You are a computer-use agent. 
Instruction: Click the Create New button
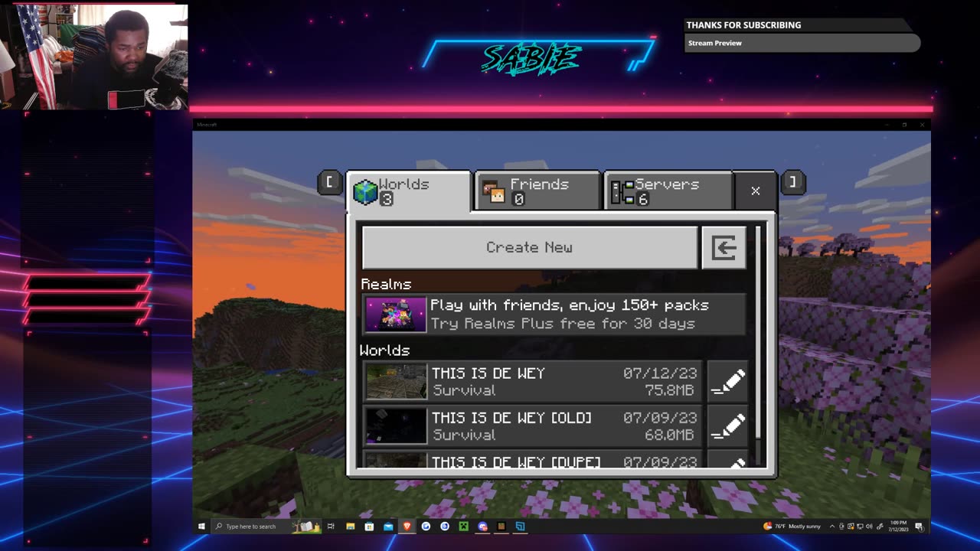(530, 247)
